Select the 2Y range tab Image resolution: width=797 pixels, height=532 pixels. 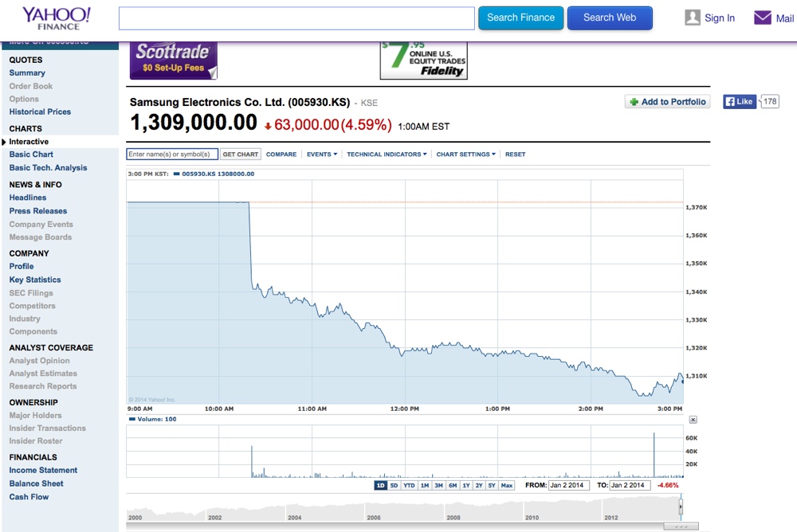click(x=479, y=485)
